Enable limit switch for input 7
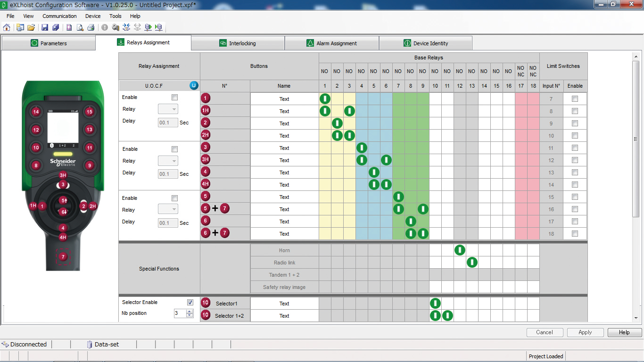The height and width of the screenshot is (362, 644). [x=575, y=99]
